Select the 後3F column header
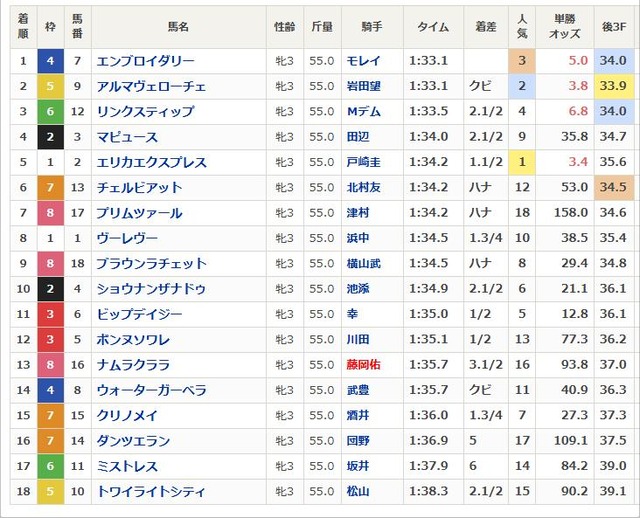This screenshot has height=518, width=640. pos(614,27)
